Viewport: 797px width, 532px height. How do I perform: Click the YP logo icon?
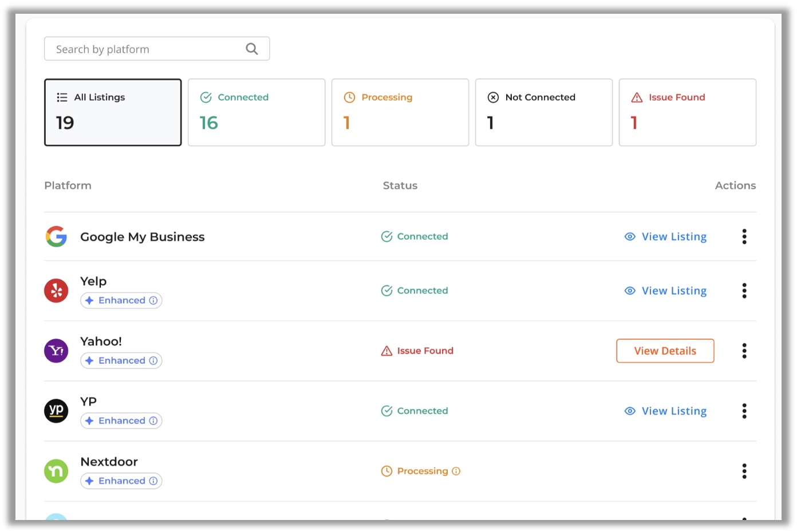56,411
